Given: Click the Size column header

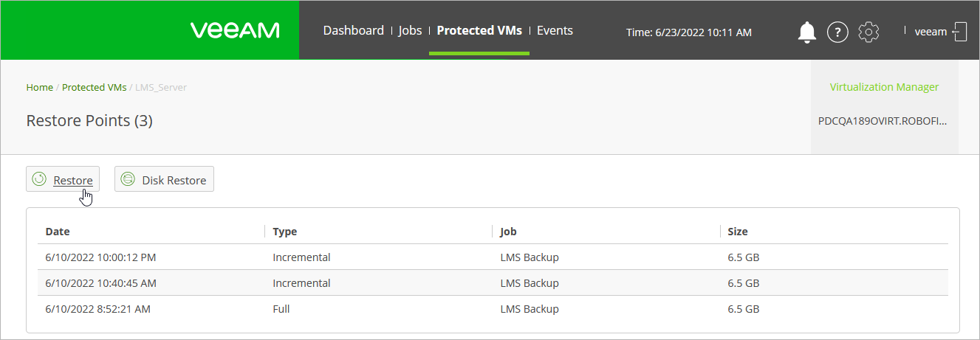Looking at the screenshot, I should (738, 232).
